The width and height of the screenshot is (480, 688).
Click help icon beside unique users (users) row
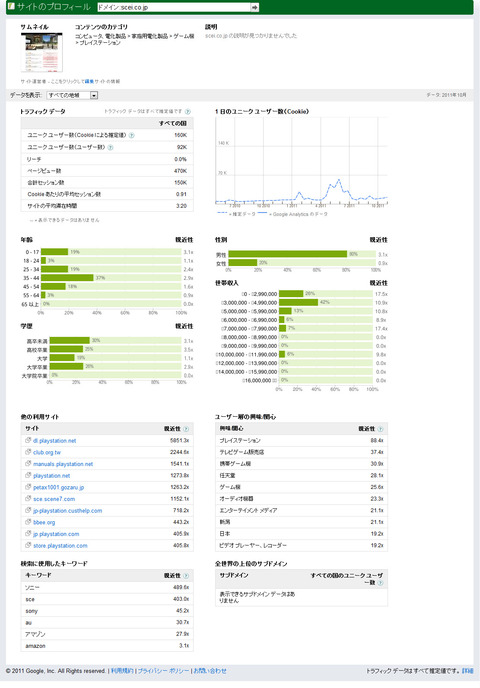(x=111, y=147)
